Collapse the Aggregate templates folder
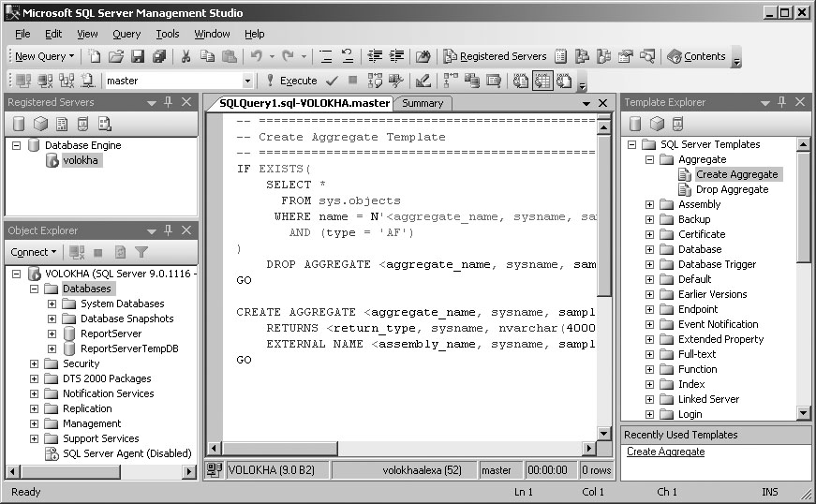Viewport: 816px width, 504px height. 650,159
